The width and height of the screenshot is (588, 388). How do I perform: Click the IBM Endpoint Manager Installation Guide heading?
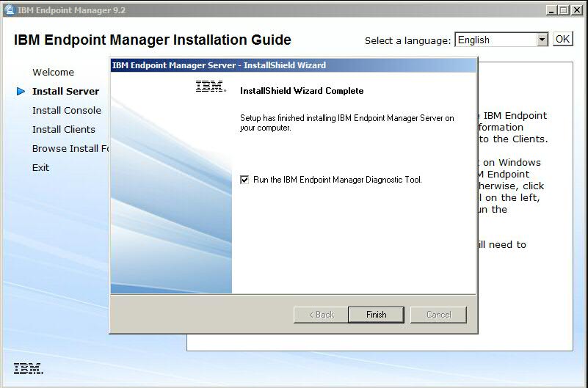[x=153, y=40]
